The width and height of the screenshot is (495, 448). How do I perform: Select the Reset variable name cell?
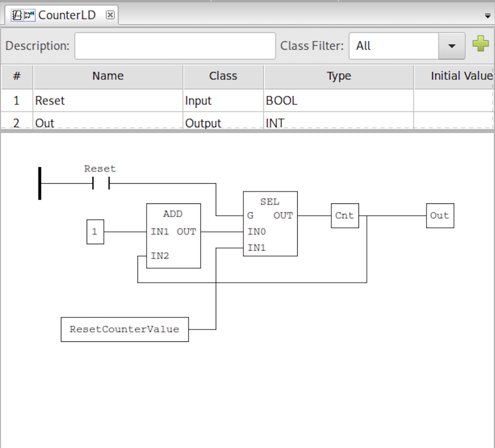click(108, 101)
